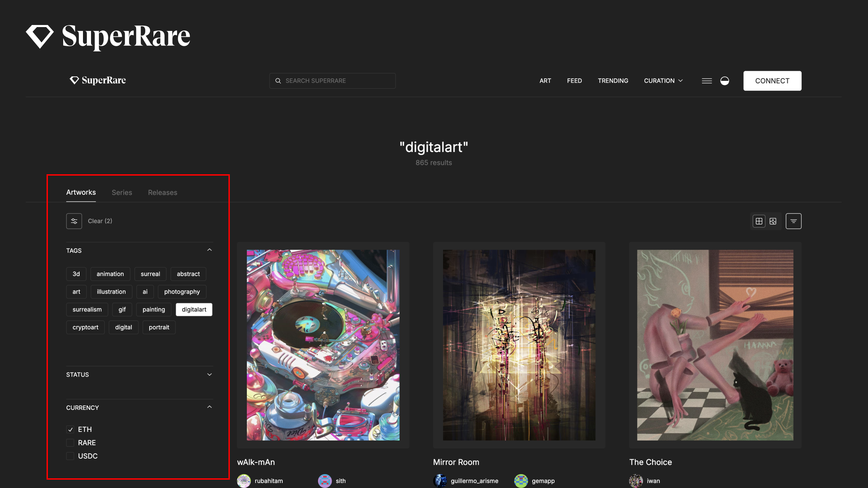868x488 pixels.
Task: Open The Choice artwork title
Action: (650, 462)
